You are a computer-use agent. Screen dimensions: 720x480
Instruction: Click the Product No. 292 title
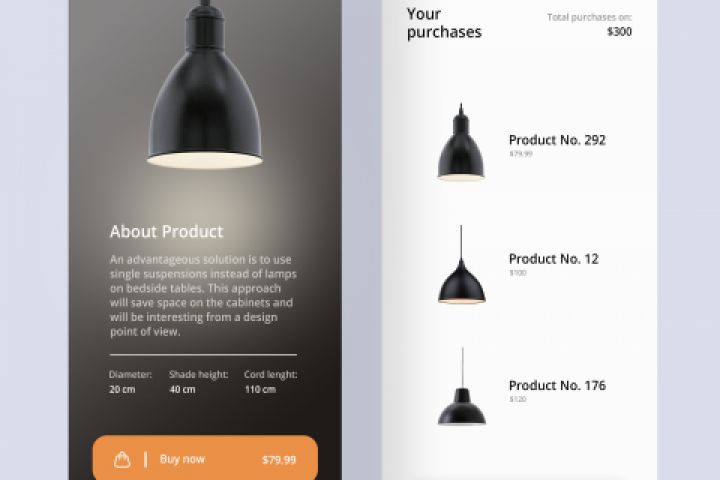click(x=557, y=140)
